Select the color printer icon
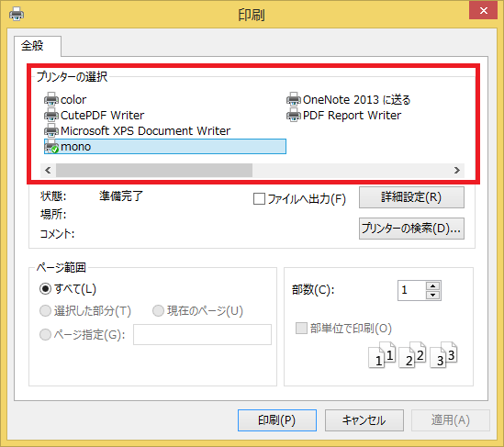Screen dimensions: 504x447 click(x=51, y=99)
